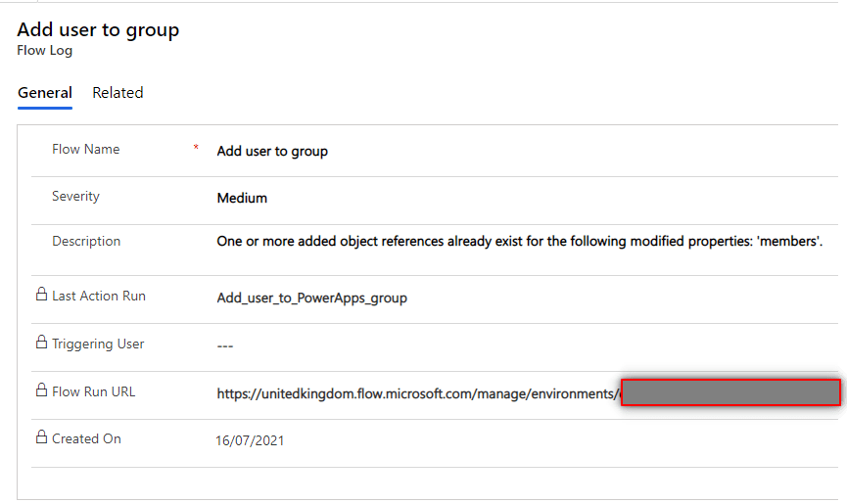Click lock icon beside Created On
The height and width of the screenshot is (504, 847).
[41, 437]
